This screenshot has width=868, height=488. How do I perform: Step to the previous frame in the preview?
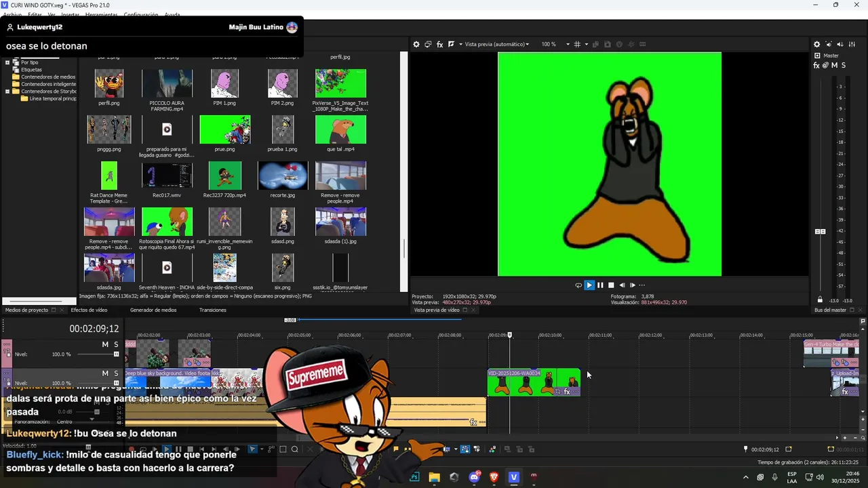622,285
